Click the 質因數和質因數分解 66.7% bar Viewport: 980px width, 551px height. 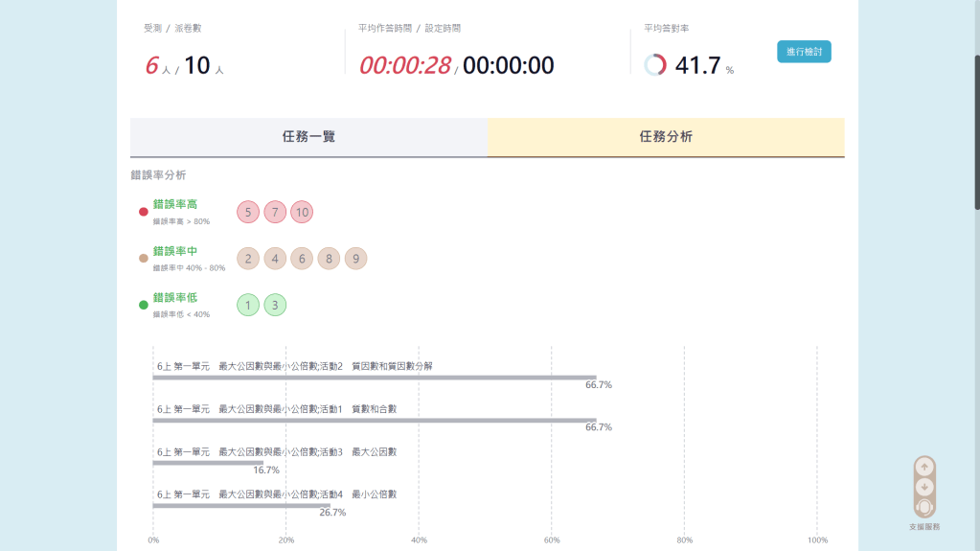click(374, 378)
